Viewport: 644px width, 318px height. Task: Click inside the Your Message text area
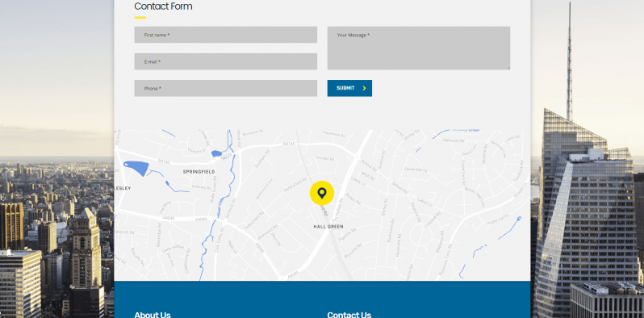tap(419, 48)
